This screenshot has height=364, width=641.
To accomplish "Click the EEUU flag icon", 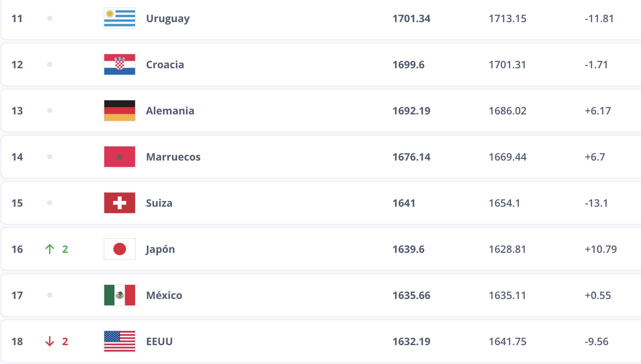I will pos(120,341).
